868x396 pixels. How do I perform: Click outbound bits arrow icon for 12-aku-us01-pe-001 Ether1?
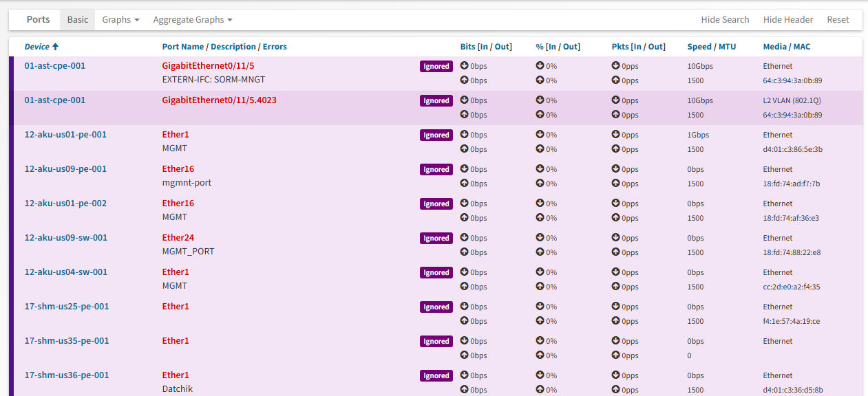pos(464,149)
